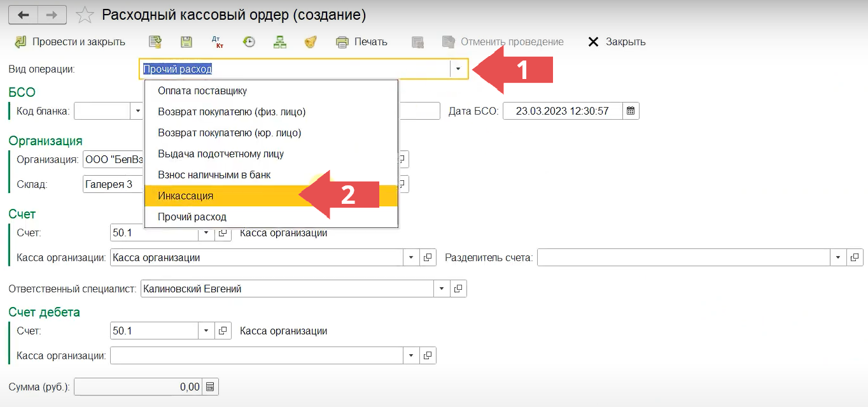868x407 pixels.
Task: Click the Закрыть button
Action: click(617, 42)
